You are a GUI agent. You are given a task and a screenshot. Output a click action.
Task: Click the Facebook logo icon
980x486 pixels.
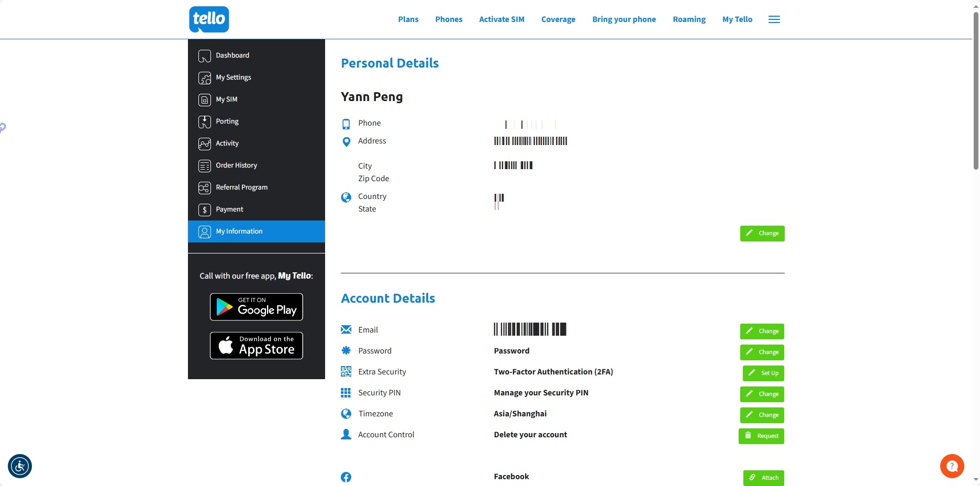click(x=346, y=477)
